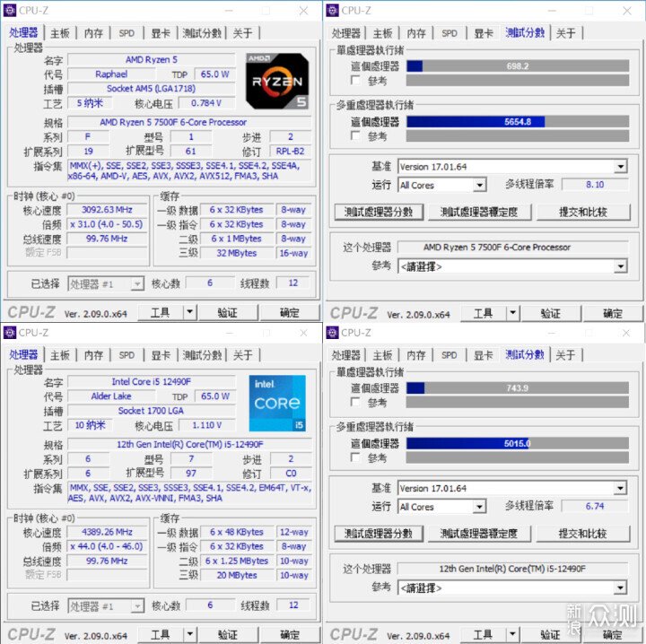This screenshot has height=644, width=646.
Task: Tick the multi-thread 參考 checkbox in the i5-12490F benchmark window
Action: pyautogui.click(x=355, y=457)
